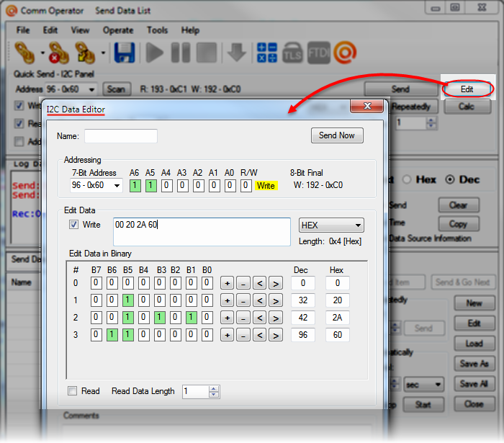
Task: Increment row 0 with its plus button
Action: point(228,284)
